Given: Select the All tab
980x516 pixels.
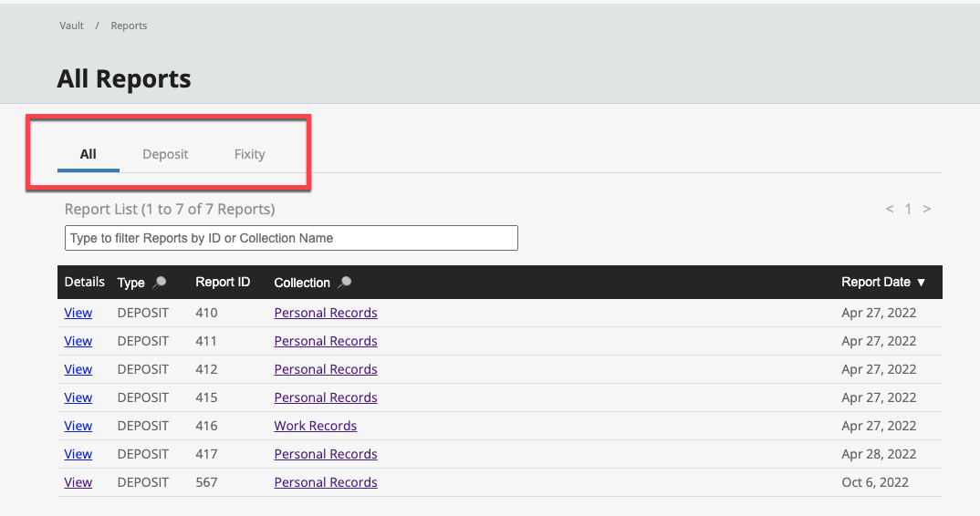Looking at the screenshot, I should (x=88, y=154).
